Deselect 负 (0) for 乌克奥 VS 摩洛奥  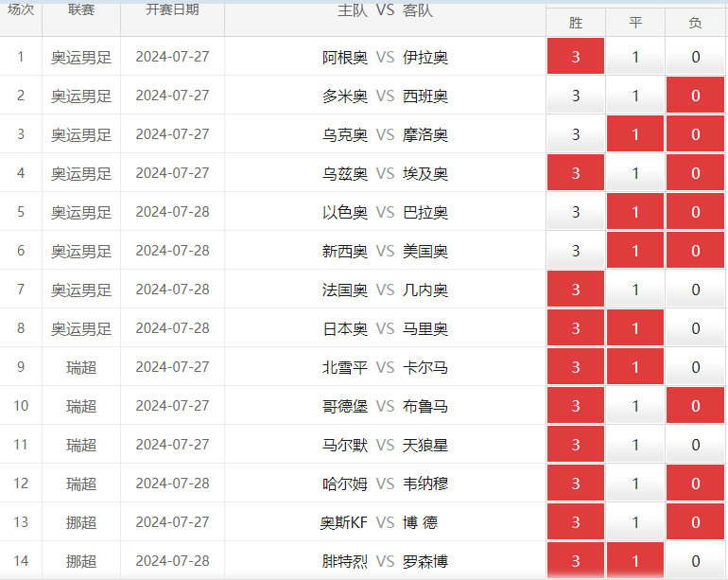click(695, 133)
